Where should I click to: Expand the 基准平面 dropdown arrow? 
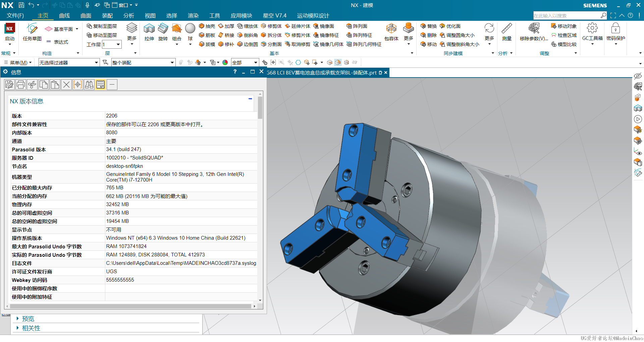[x=77, y=29]
